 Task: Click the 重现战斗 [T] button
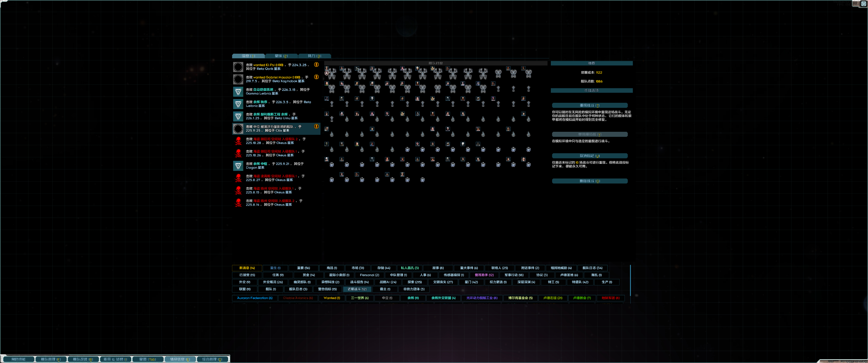[590, 105]
